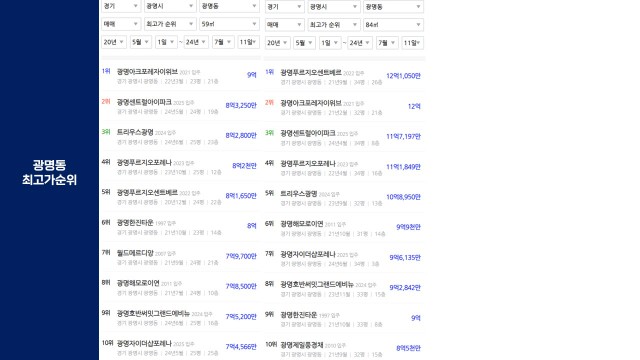Viewport: 640px width, 360px height.
Task: Open the 최고가 순위 dropdown beside the 84㎡ selector
Action: (x=333, y=25)
